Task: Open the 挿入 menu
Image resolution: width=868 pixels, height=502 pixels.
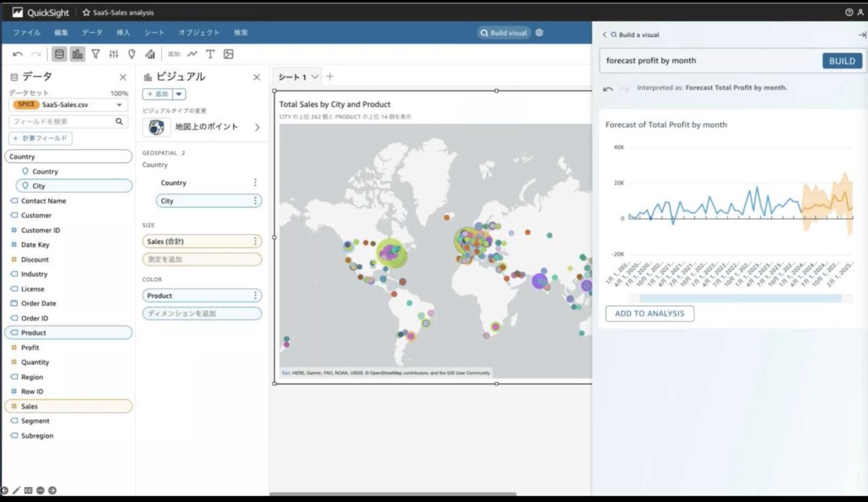Action: 123,33
